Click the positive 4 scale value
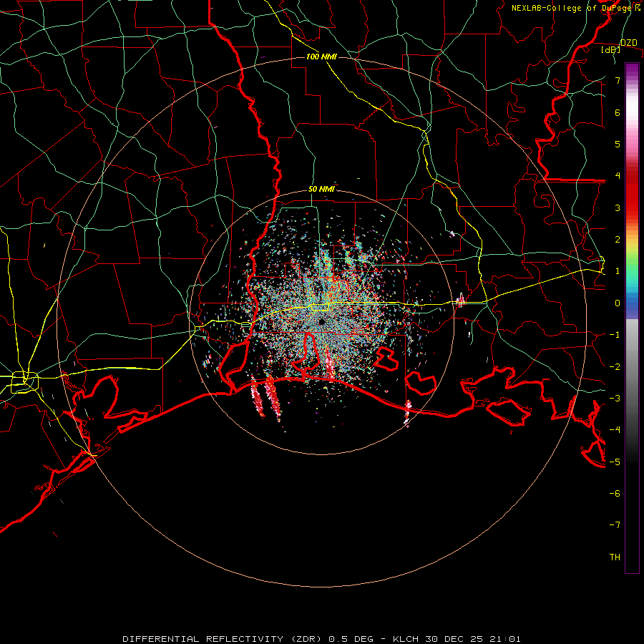This screenshot has height=644, width=644. [618, 176]
